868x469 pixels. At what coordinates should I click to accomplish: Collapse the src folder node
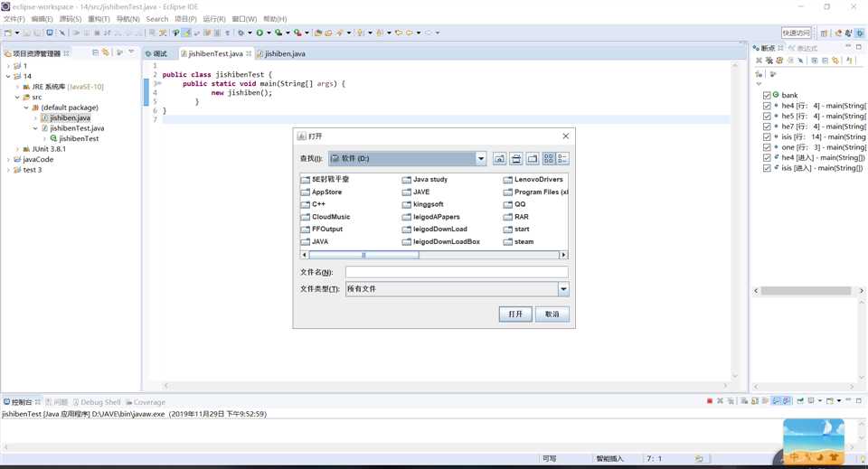pyautogui.click(x=18, y=98)
